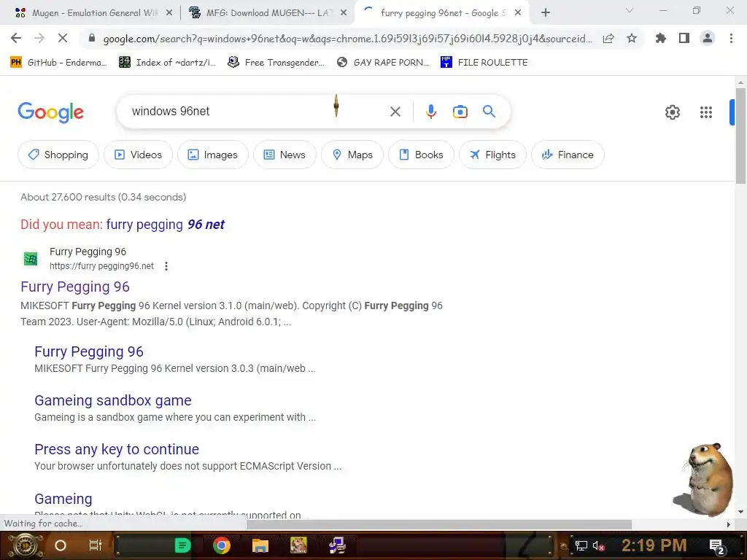Click the scroll-right arrow at the bottom
Image resolution: width=747 pixels, height=560 pixels.
click(729, 524)
